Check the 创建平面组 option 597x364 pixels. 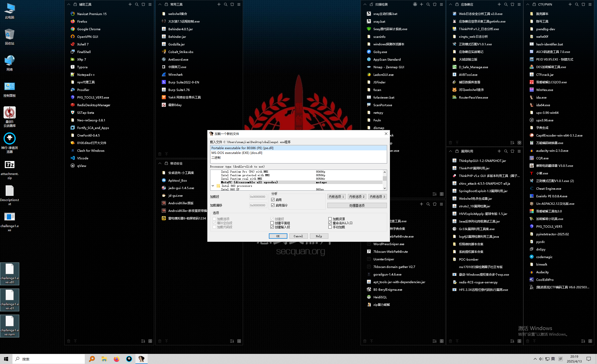click(272, 223)
